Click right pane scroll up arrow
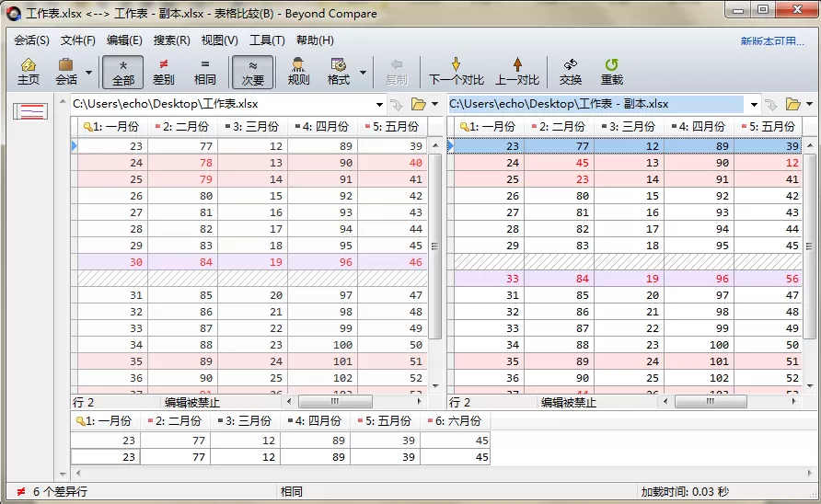 tap(810, 145)
